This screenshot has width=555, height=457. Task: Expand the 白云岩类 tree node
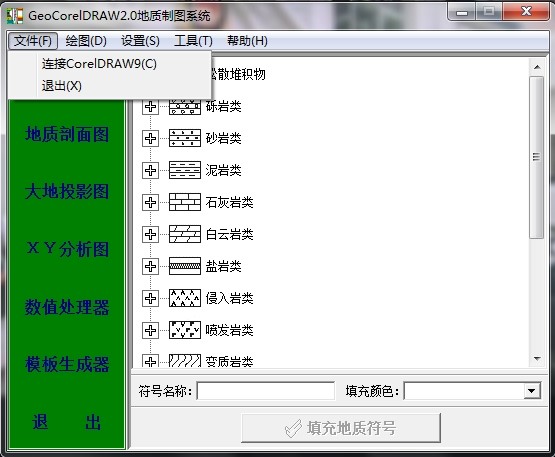150,234
